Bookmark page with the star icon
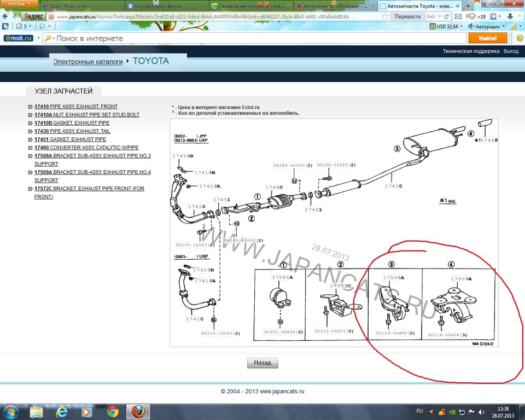Screen dimensions: 525x420 tap(386, 16)
